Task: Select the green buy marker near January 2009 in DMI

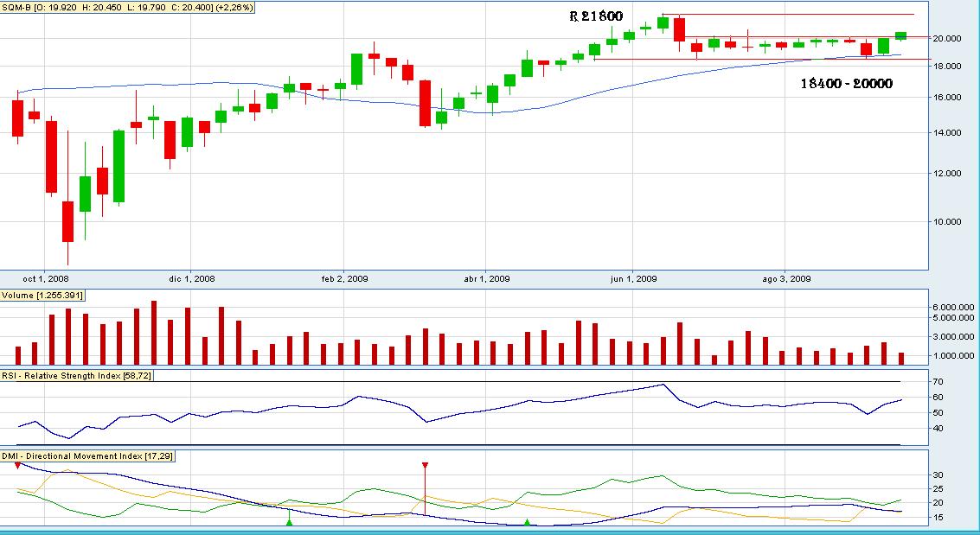Action: (289, 522)
